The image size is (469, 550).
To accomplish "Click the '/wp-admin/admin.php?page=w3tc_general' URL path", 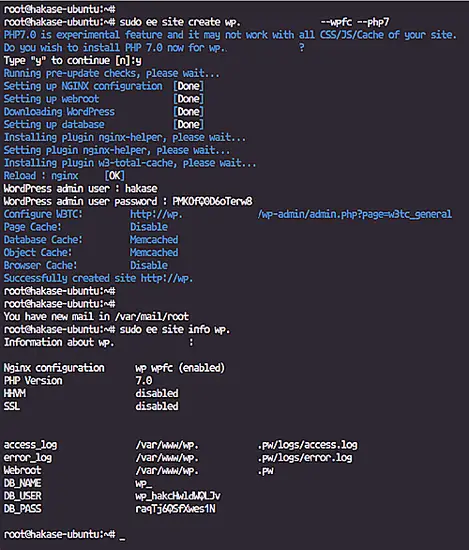I will [355, 214].
